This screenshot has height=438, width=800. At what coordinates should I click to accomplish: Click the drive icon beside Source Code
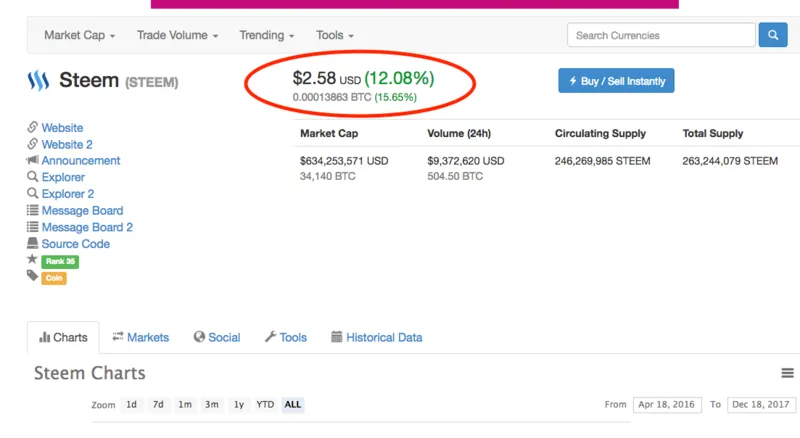click(x=33, y=243)
